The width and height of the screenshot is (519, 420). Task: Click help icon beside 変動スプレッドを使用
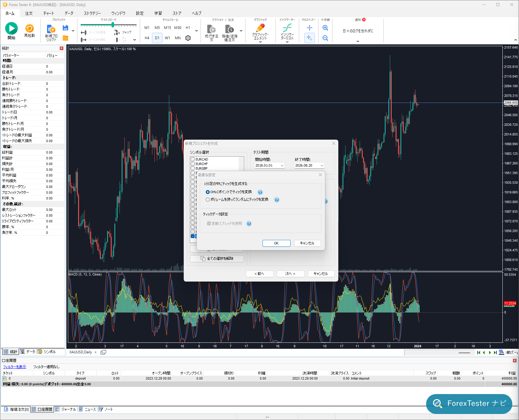pyautogui.click(x=249, y=224)
